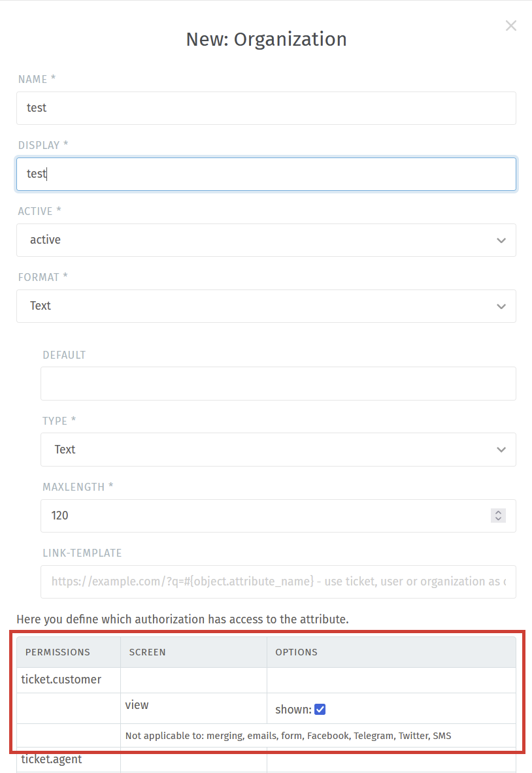Select the ticket.customer permission row
532x773 pixels.
(68, 680)
